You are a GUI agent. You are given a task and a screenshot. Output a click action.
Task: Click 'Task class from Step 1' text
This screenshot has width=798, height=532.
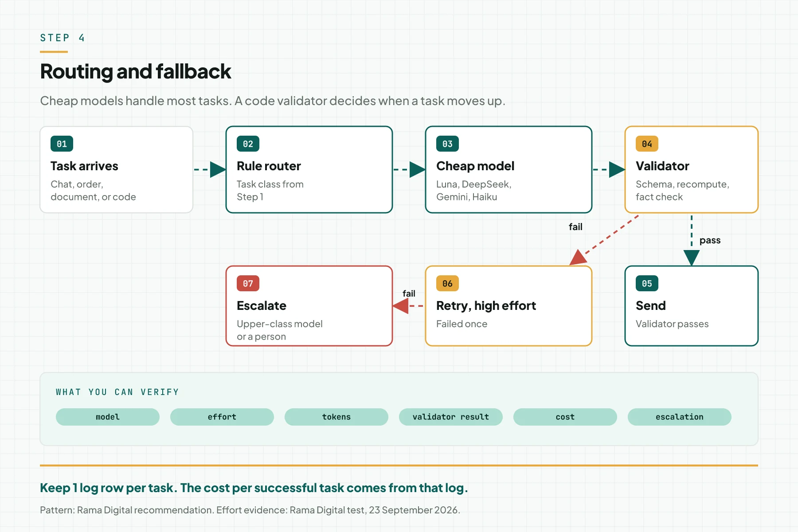(x=270, y=191)
